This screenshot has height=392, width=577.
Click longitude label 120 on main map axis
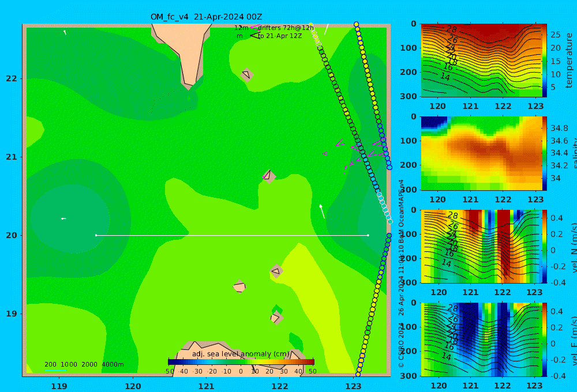[x=133, y=386]
